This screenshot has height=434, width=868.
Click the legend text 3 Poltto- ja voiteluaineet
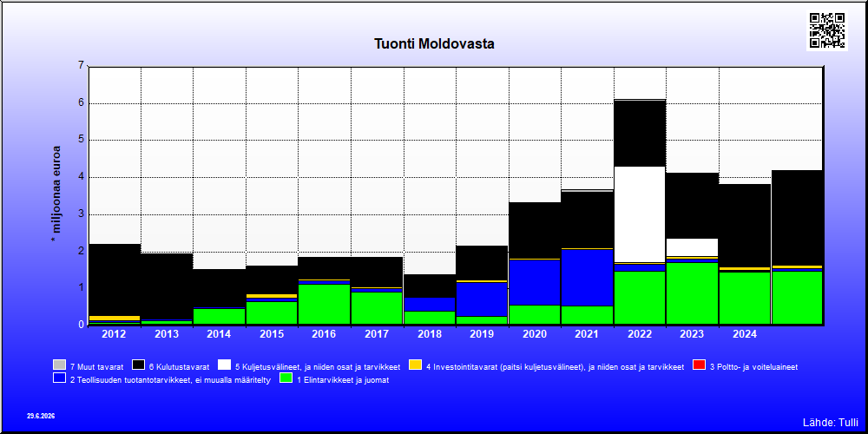point(754,366)
